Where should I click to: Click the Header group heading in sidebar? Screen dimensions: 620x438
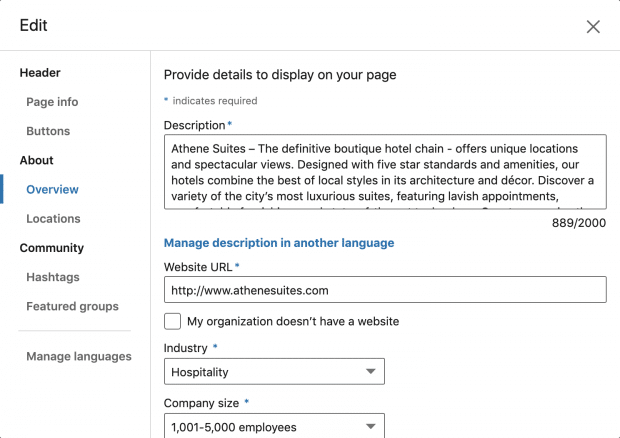tap(40, 73)
